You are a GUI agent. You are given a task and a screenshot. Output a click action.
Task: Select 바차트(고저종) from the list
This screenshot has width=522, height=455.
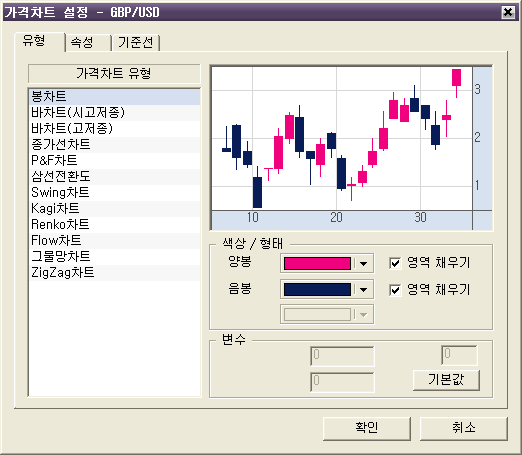(x=115, y=129)
